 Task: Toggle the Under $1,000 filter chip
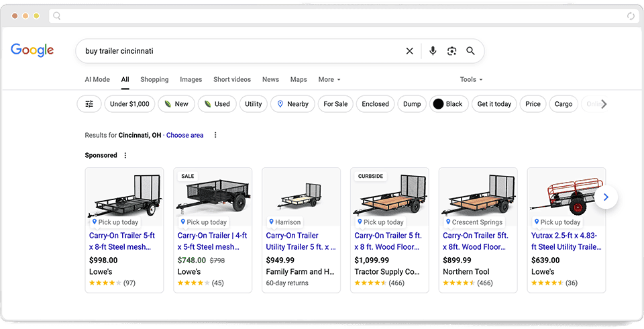click(x=129, y=104)
